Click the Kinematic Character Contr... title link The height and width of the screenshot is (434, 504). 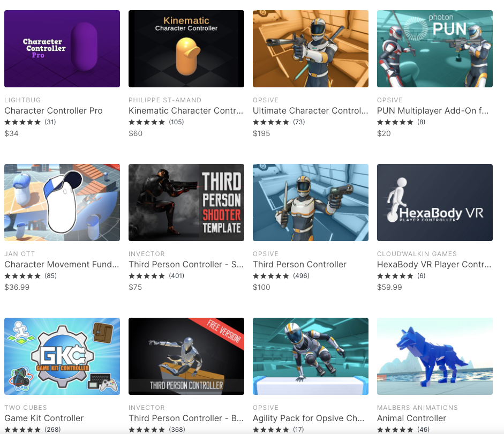186,110
